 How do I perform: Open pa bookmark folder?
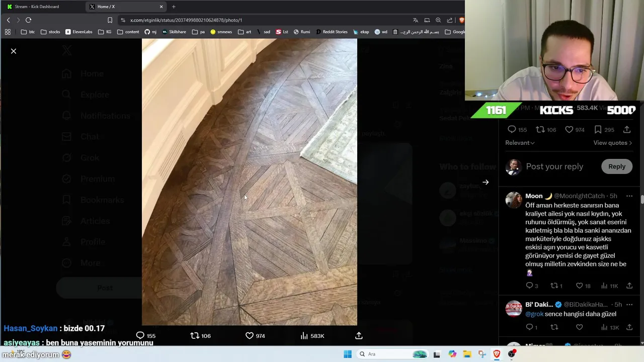coord(199,32)
